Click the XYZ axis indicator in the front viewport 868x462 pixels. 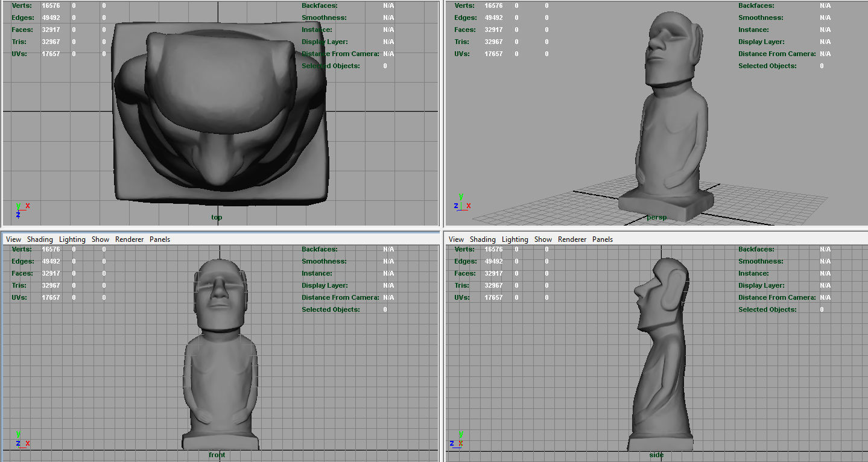[x=22, y=439]
